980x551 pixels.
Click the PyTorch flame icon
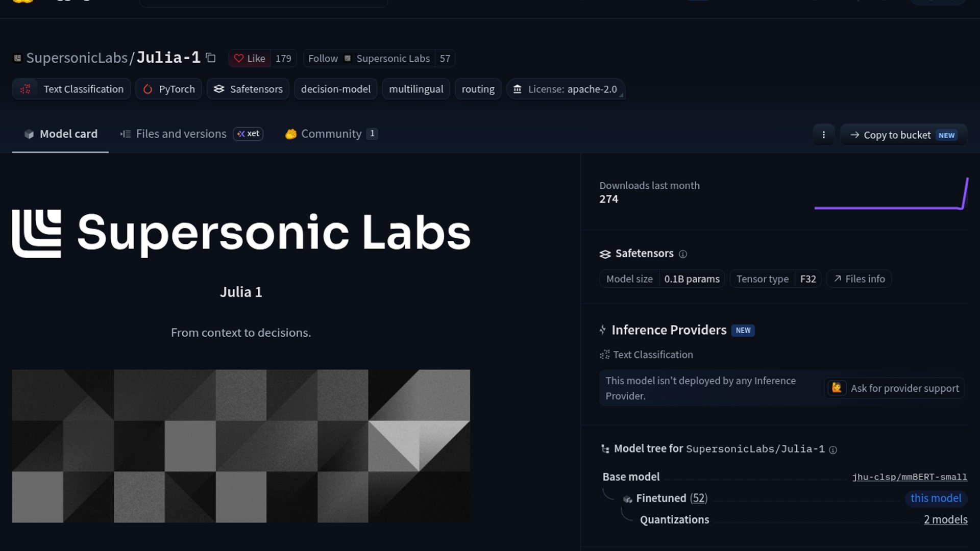click(148, 89)
